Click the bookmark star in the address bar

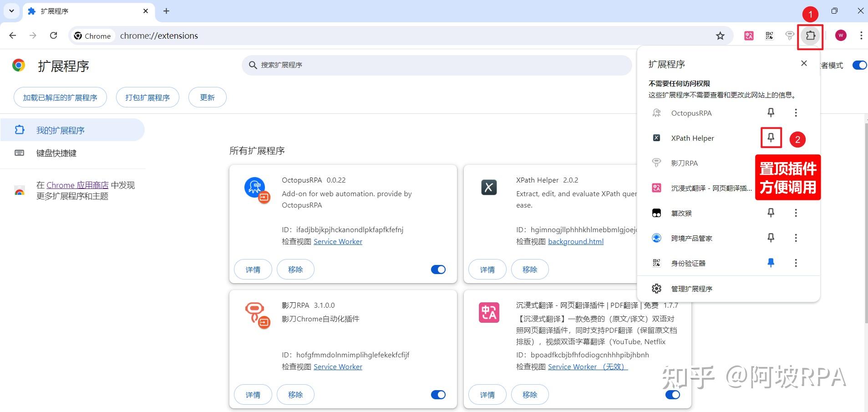(720, 36)
